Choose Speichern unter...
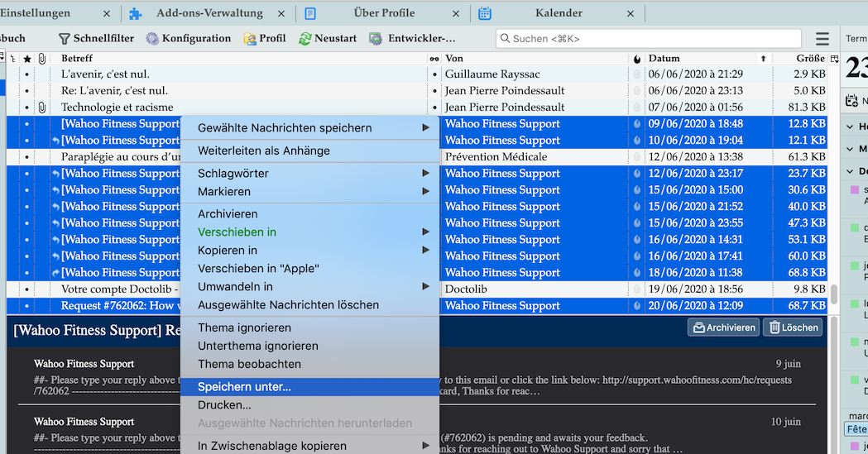868x454 pixels. (x=310, y=387)
